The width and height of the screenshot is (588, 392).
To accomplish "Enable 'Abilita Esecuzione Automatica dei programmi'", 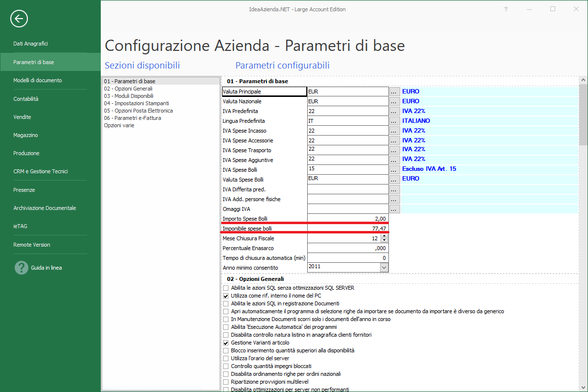I will (226, 327).
